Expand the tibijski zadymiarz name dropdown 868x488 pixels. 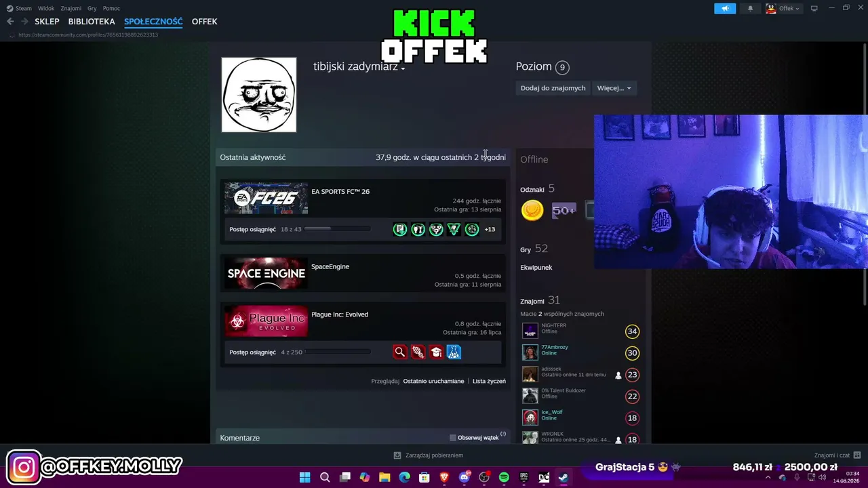403,68
